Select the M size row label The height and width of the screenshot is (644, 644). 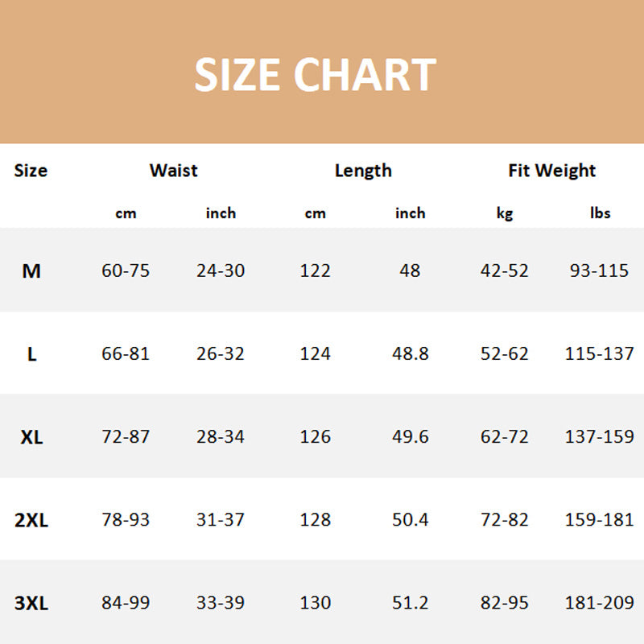[31, 271]
